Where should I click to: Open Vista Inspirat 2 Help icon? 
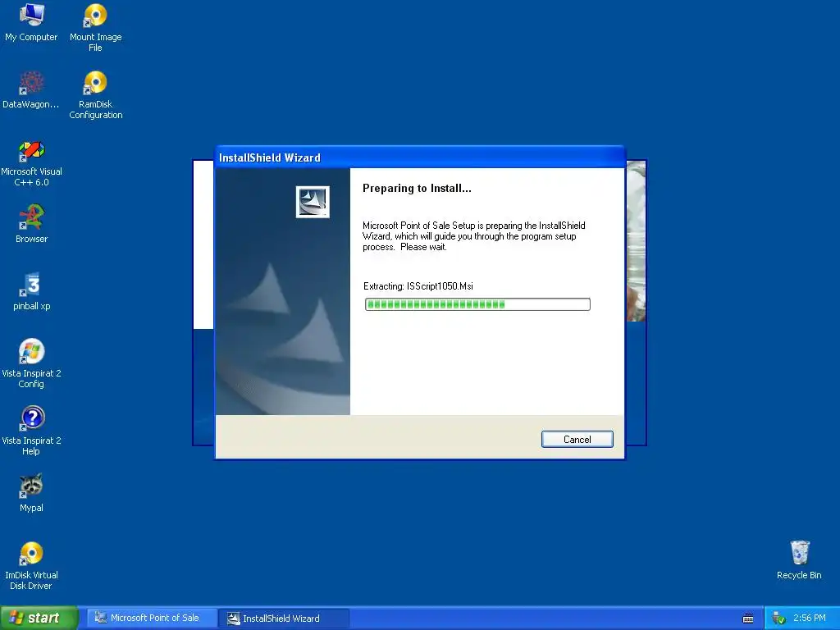[31, 431]
